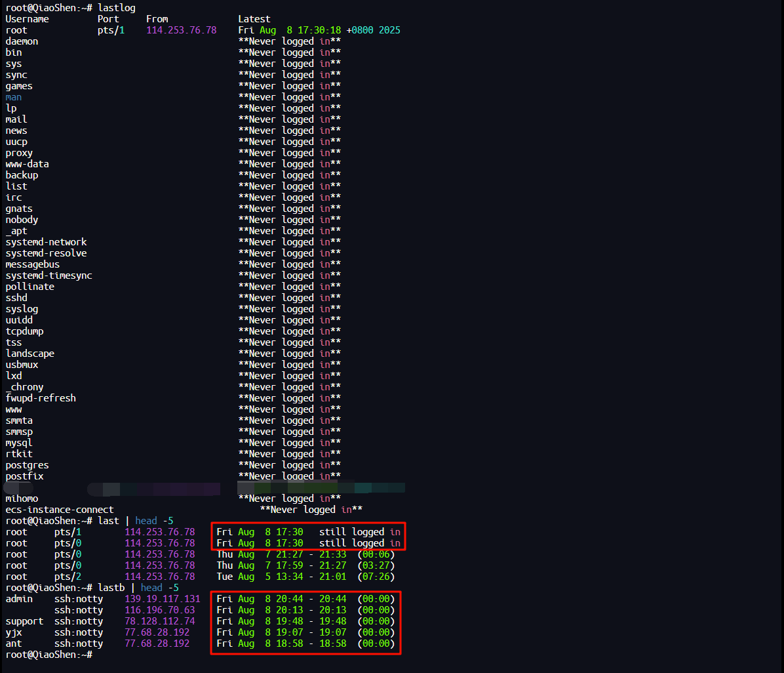The image size is (784, 673).
Task: Click the Latest column header
Action: coord(254,19)
